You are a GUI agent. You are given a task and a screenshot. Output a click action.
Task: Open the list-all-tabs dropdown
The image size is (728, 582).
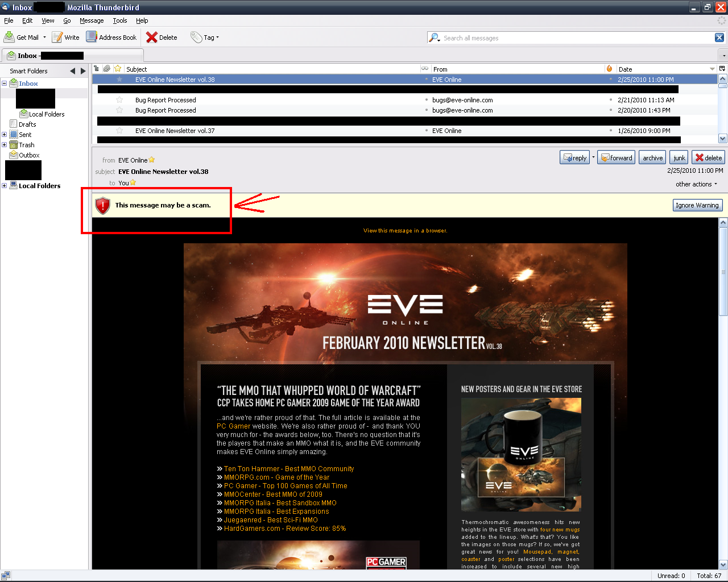(723, 56)
